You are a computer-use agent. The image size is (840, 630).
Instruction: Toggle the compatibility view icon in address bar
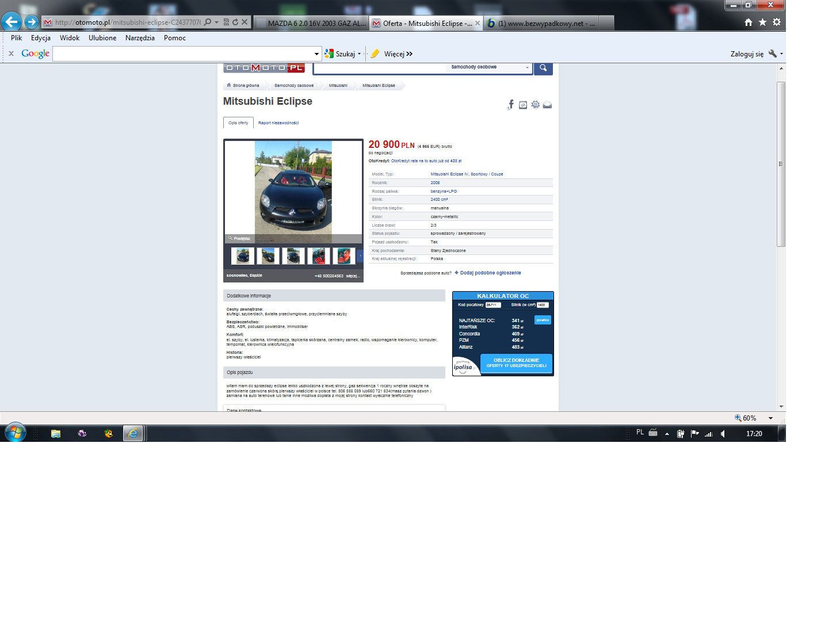coord(226,22)
